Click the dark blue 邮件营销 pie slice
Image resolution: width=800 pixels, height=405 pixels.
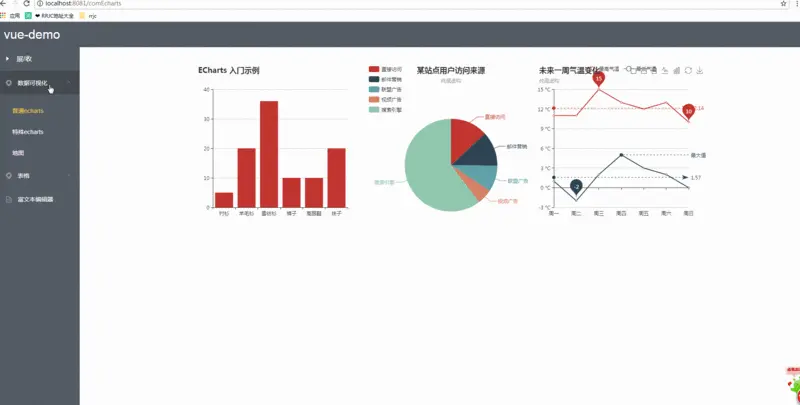[x=482, y=154]
